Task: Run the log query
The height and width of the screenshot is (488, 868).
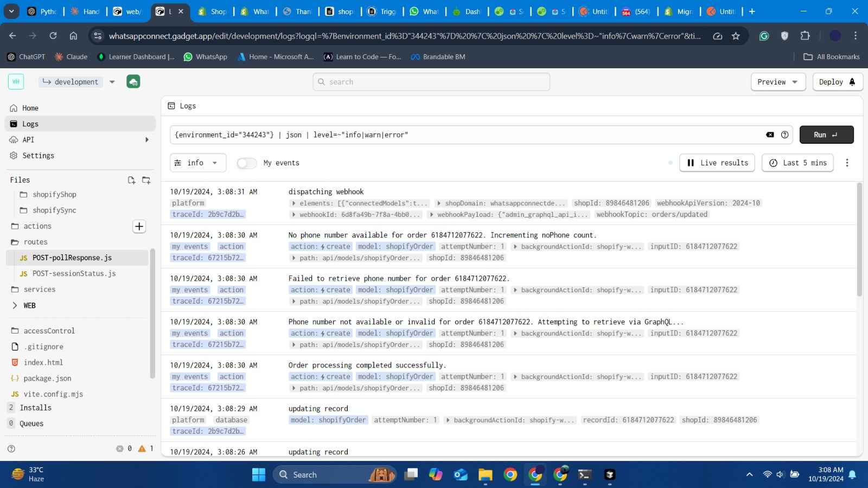Action: coord(826,134)
